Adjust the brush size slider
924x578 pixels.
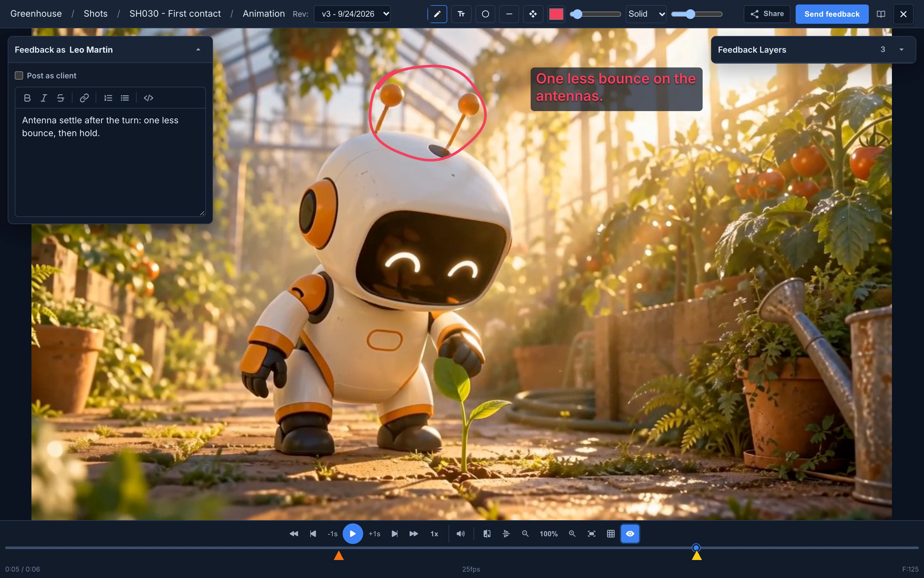pyautogui.click(x=595, y=14)
